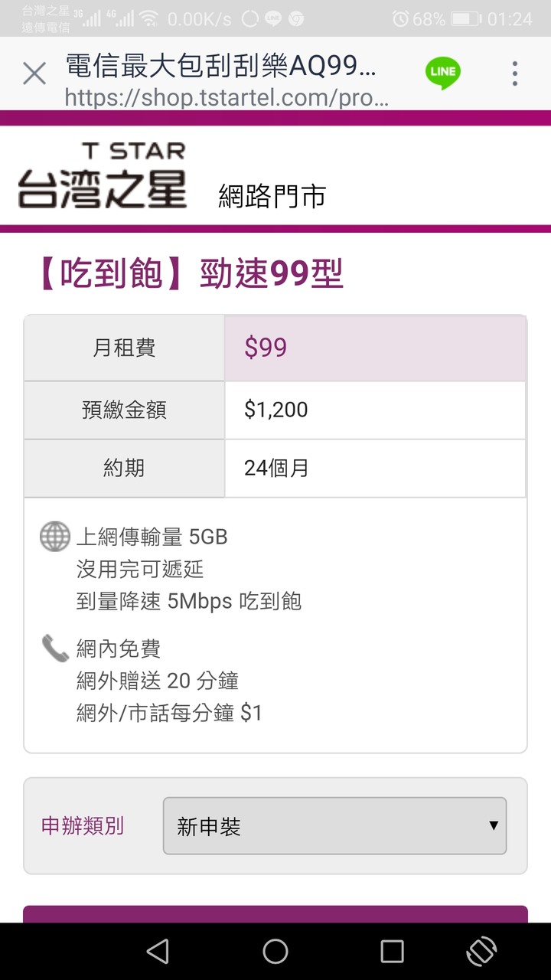551x980 pixels.
Task: Click the purple button below 申辦類別
Action: (275, 914)
